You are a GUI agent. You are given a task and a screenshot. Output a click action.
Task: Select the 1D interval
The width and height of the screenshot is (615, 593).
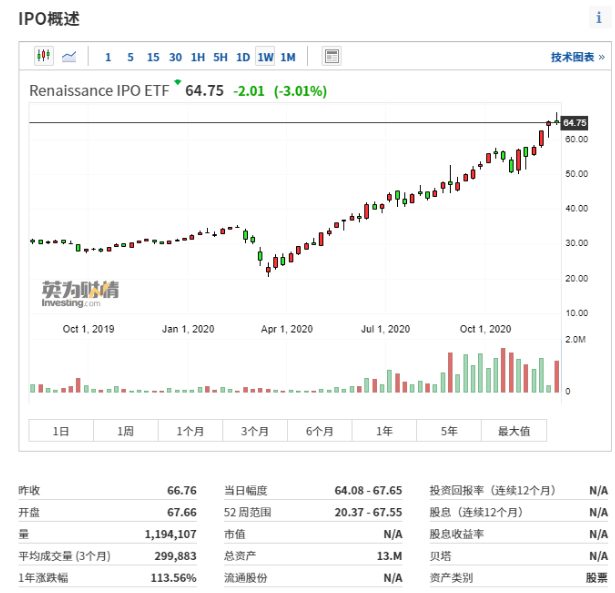243,57
